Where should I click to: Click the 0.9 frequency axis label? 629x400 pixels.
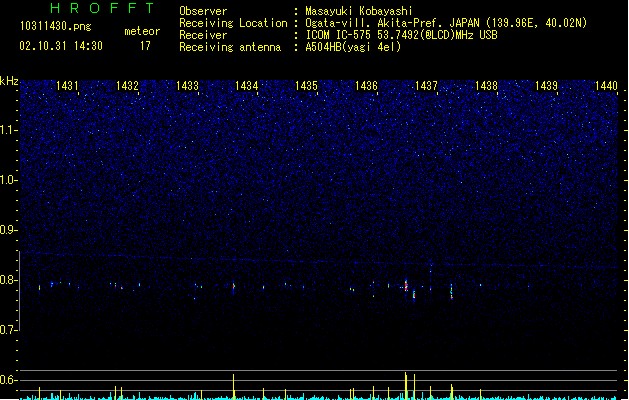pyautogui.click(x=8, y=230)
